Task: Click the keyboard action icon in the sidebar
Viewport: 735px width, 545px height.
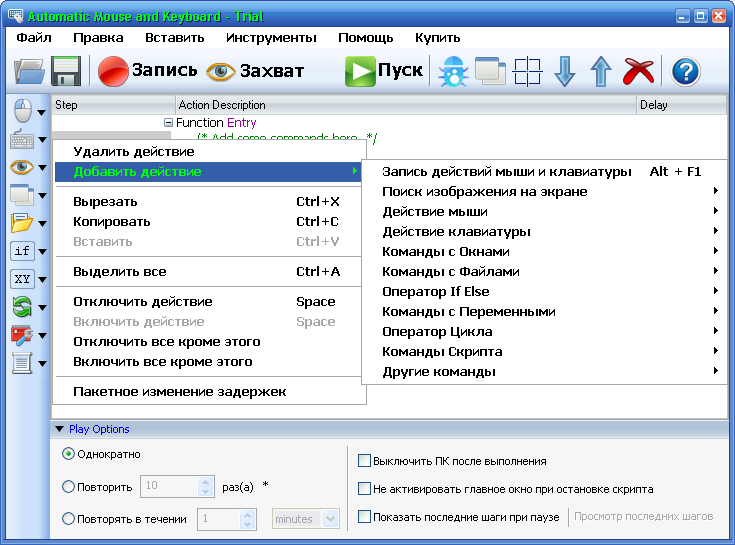Action: (x=22, y=139)
